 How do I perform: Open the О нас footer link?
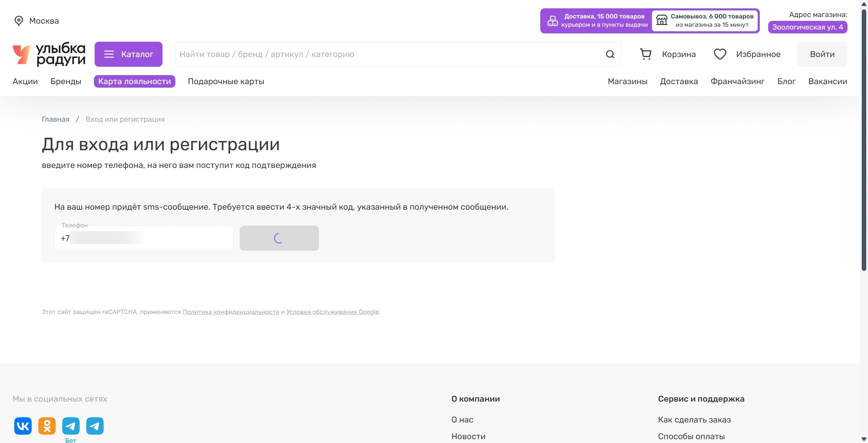pyautogui.click(x=462, y=420)
